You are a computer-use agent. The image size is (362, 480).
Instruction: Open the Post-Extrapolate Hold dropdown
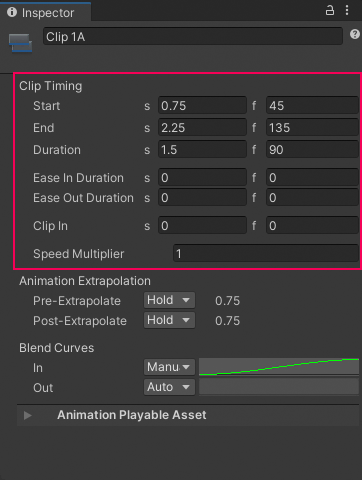click(169, 320)
